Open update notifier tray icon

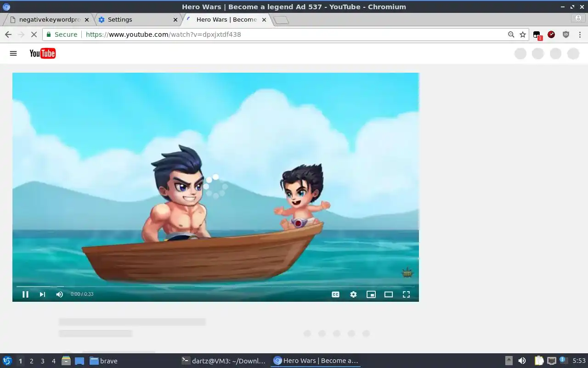(563, 361)
